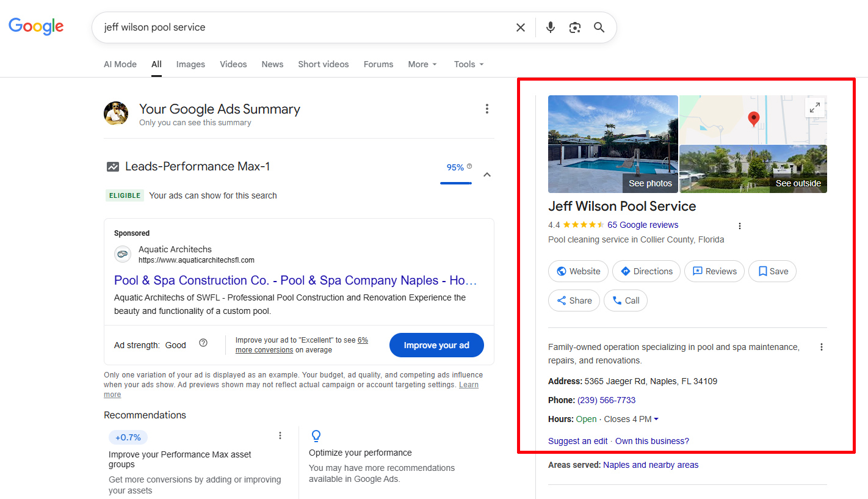
Task: Click the Ad strength help icon
Action: click(x=203, y=343)
